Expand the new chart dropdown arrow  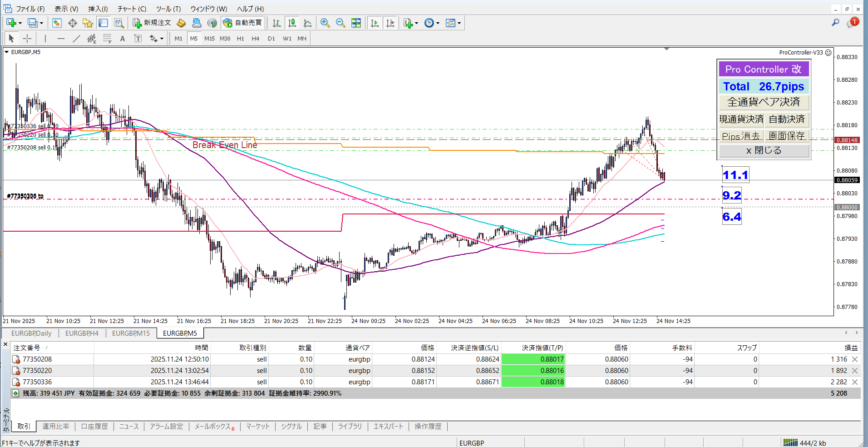[20, 23]
